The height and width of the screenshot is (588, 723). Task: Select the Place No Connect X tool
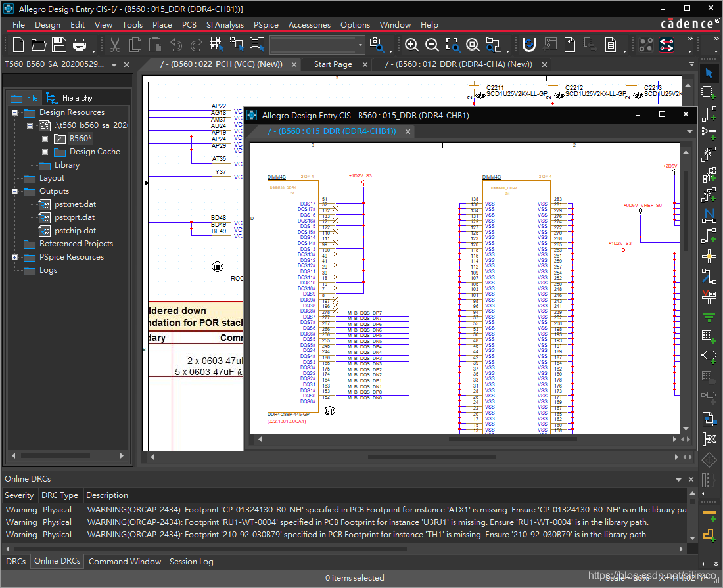coord(709,439)
